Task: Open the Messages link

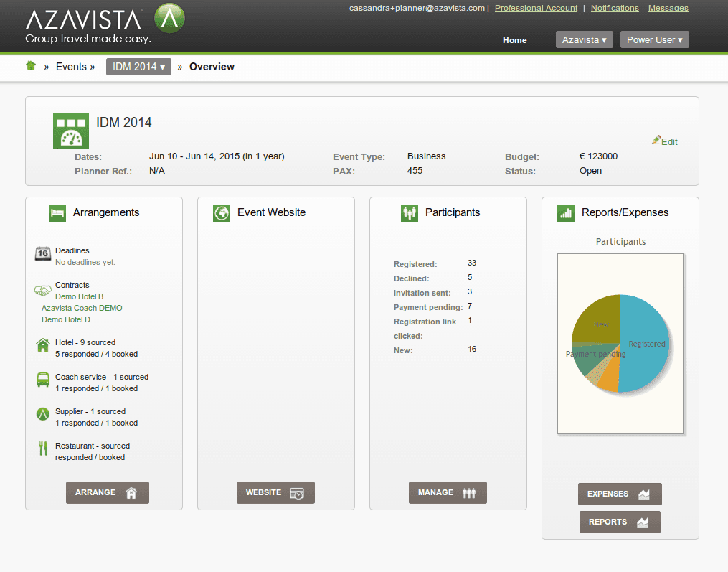Action: coord(668,8)
